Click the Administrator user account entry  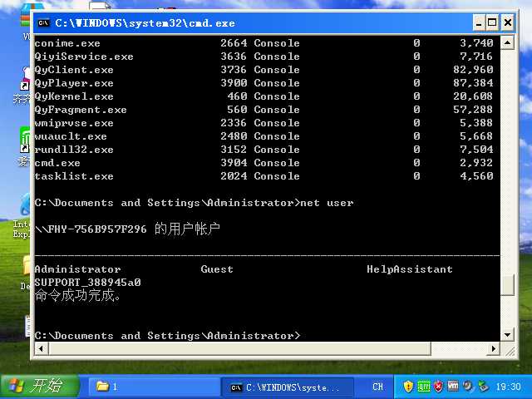[x=77, y=269]
